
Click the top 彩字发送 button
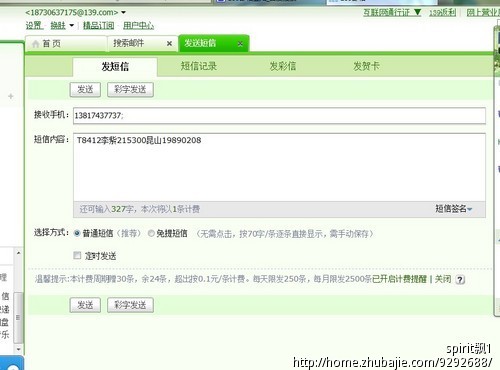130,90
